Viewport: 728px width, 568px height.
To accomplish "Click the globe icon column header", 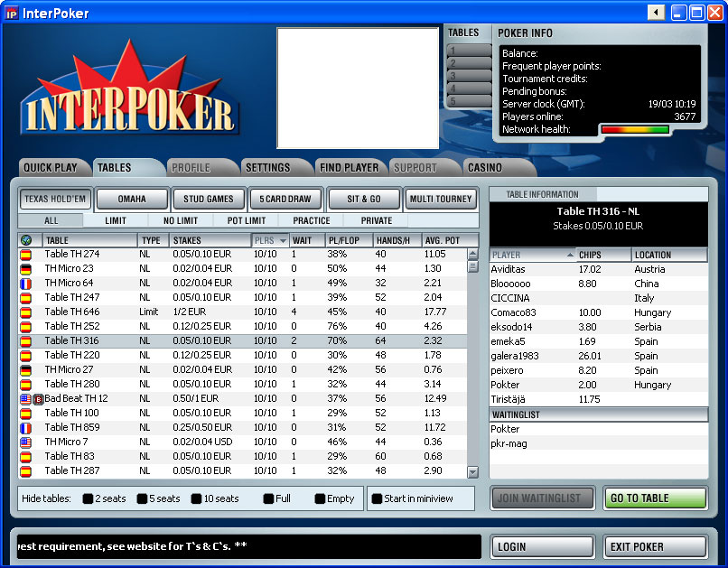I will point(26,240).
